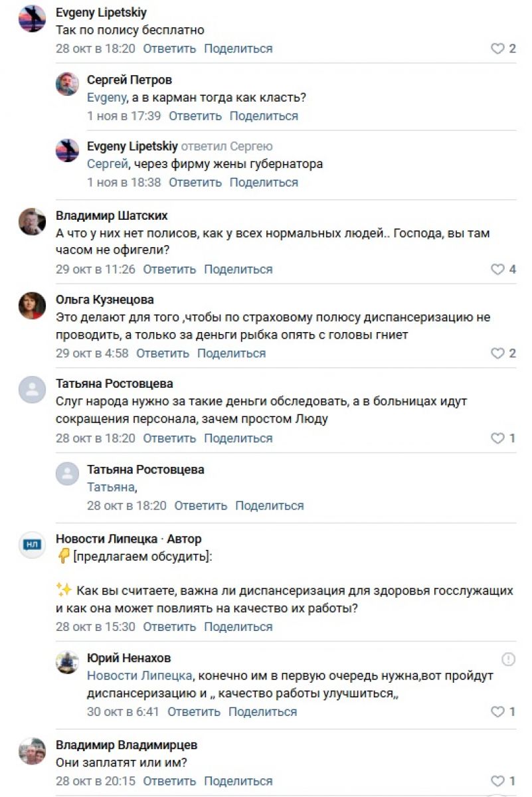
Task: Like Юрий Ненахов's reply
Action: tap(497, 712)
